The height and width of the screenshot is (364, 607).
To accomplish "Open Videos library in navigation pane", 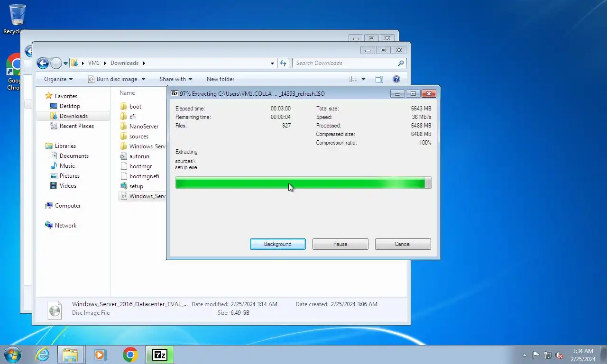I will point(63,186).
